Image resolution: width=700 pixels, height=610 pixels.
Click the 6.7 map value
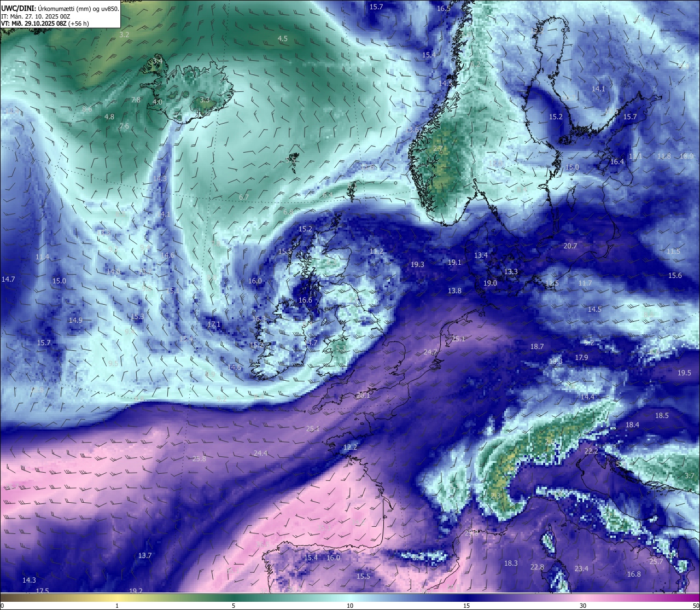pyautogui.click(x=244, y=197)
